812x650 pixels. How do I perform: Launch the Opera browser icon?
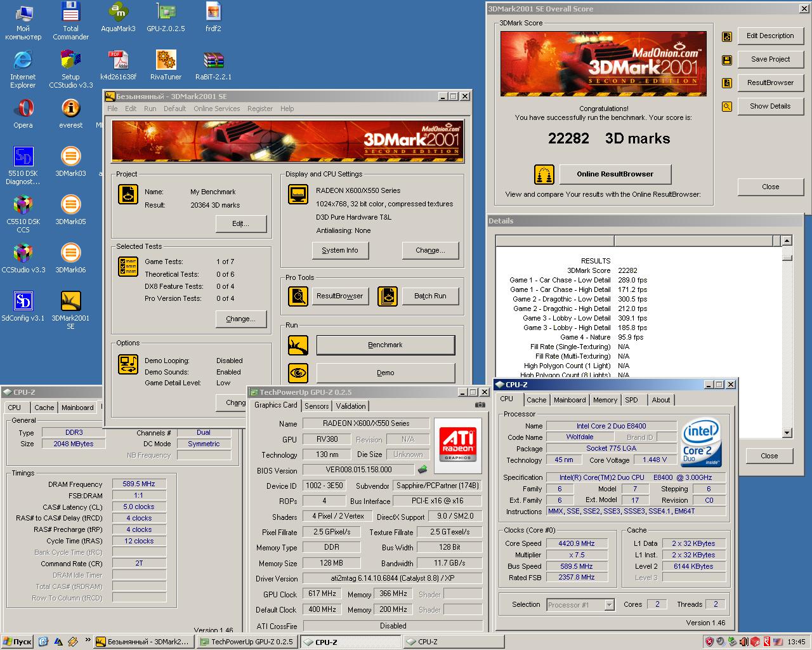(23, 113)
